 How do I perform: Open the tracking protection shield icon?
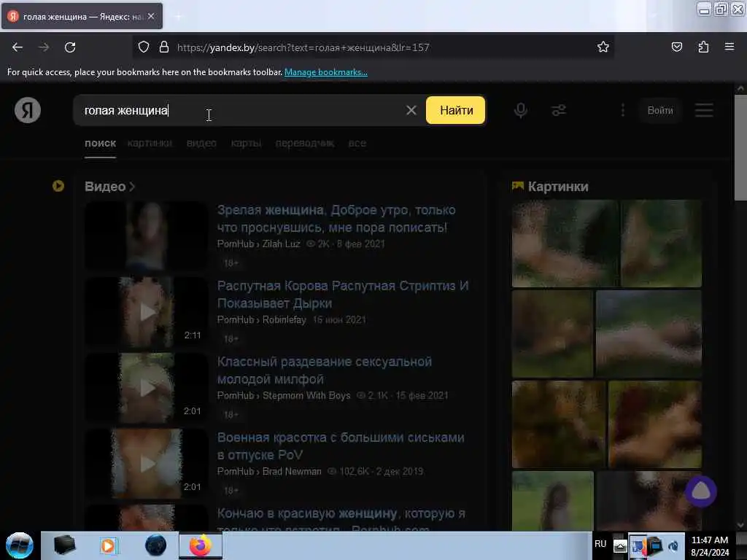[x=144, y=47]
